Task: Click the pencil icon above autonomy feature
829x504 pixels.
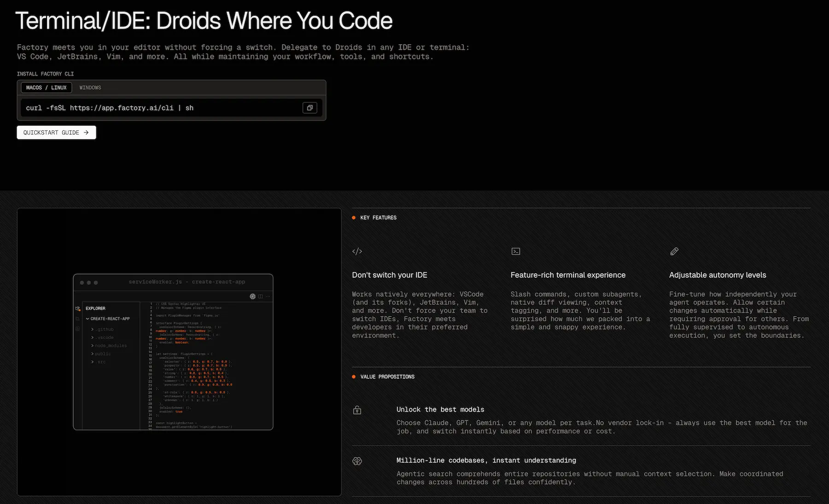Action: [674, 251]
